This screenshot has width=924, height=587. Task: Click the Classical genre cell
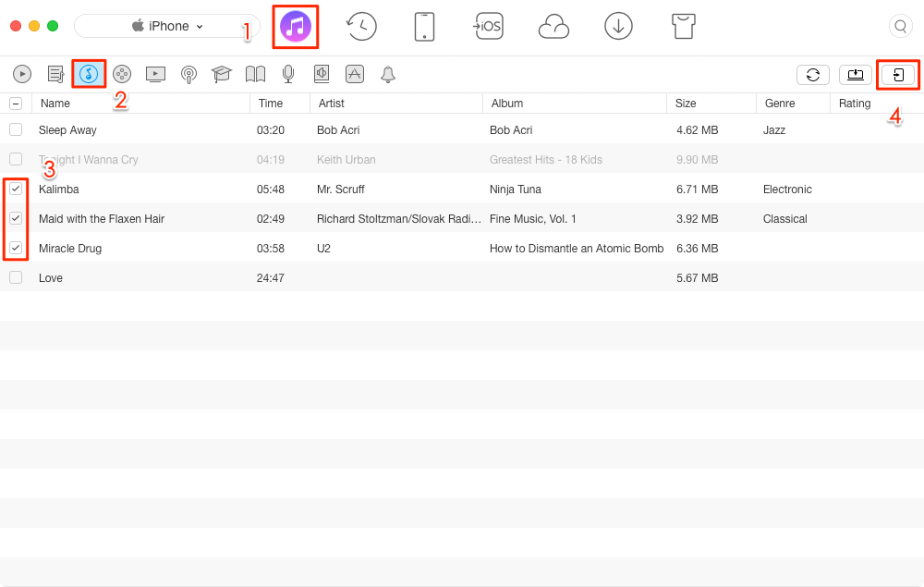click(x=784, y=219)
